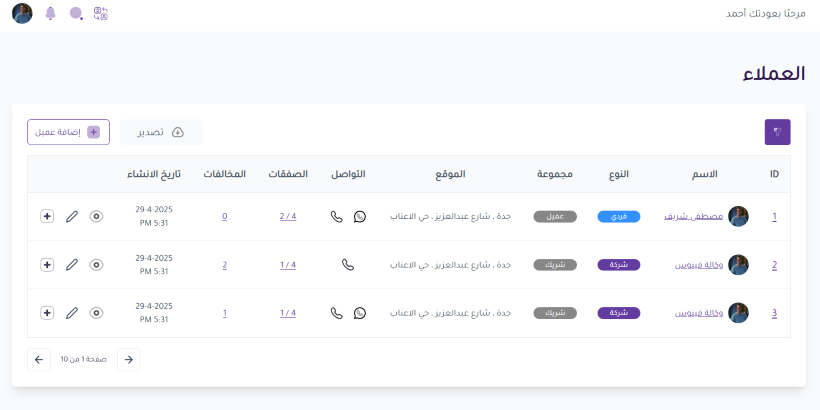
Task: View customer 3 details with eye icon
Action: [x=96, y=313]
